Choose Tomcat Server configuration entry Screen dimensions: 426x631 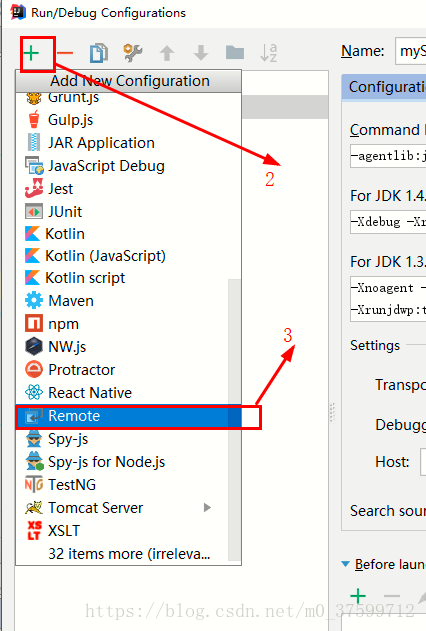tap(128, 508)
